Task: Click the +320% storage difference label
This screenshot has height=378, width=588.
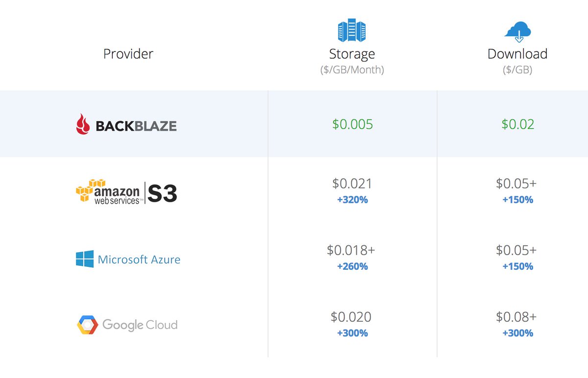Action: [352, 200]
